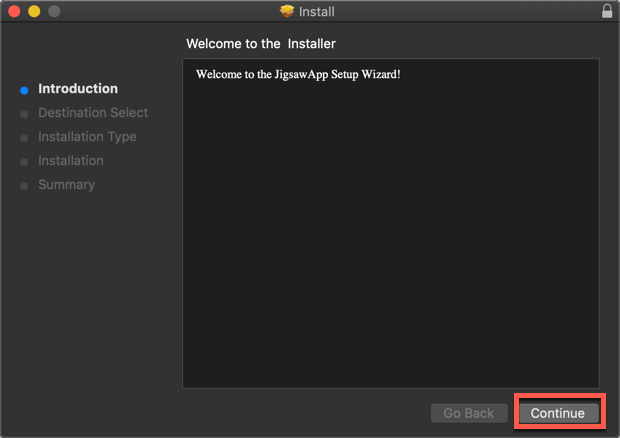Select the Introduction step in sidebar
The width and height of the screenshot is (620, 438).
click(77, 89)
